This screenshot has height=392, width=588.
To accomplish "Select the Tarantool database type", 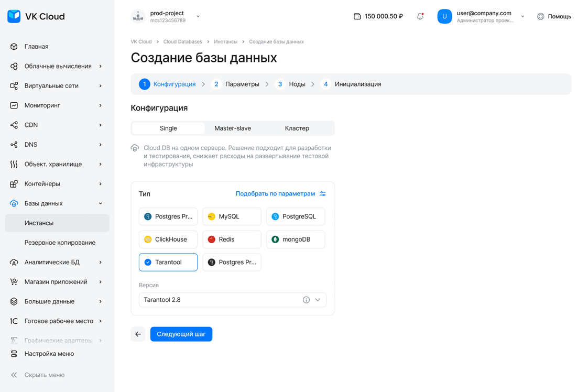I will (168, 262).
